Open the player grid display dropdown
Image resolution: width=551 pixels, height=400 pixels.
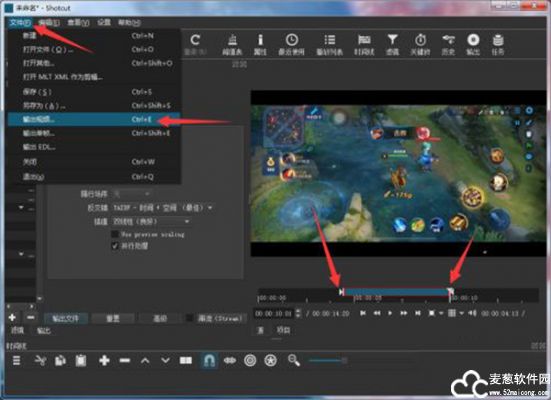pyautogui.click(x=461, y=313)
